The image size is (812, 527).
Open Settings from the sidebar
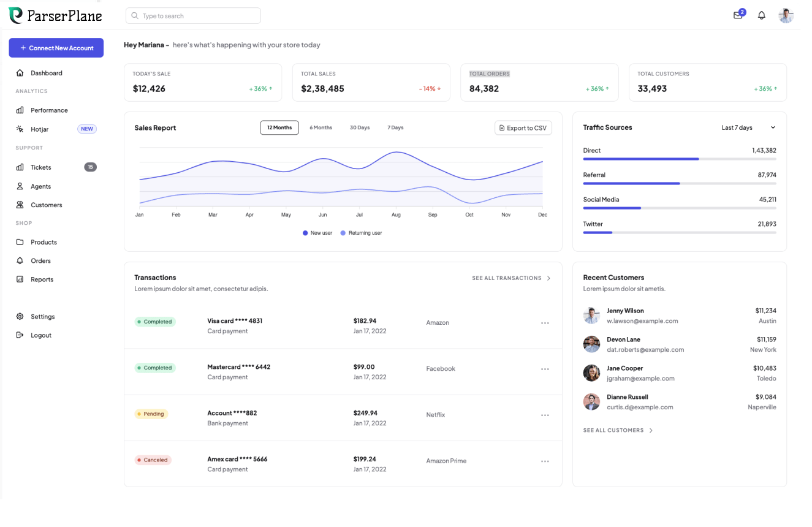pos(42,317)
